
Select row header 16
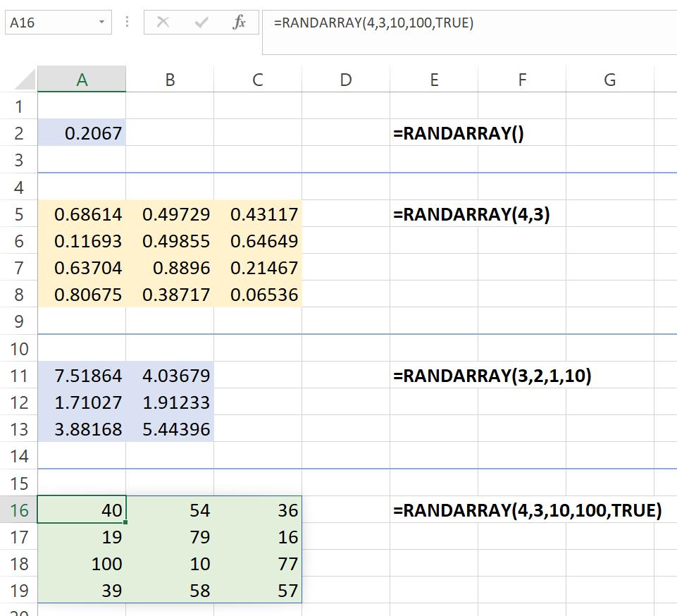(x=20, y=510)
